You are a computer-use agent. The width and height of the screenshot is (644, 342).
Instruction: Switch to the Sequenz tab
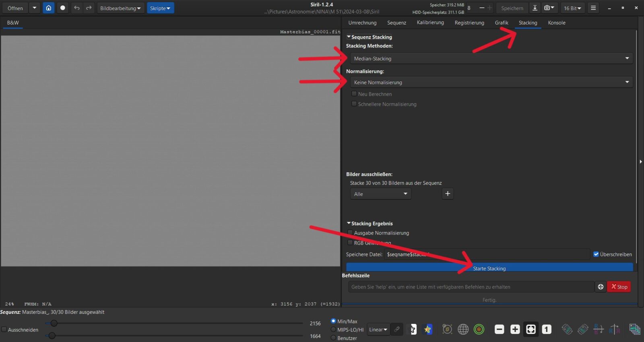pyautogui.click(x=396, y=23)
